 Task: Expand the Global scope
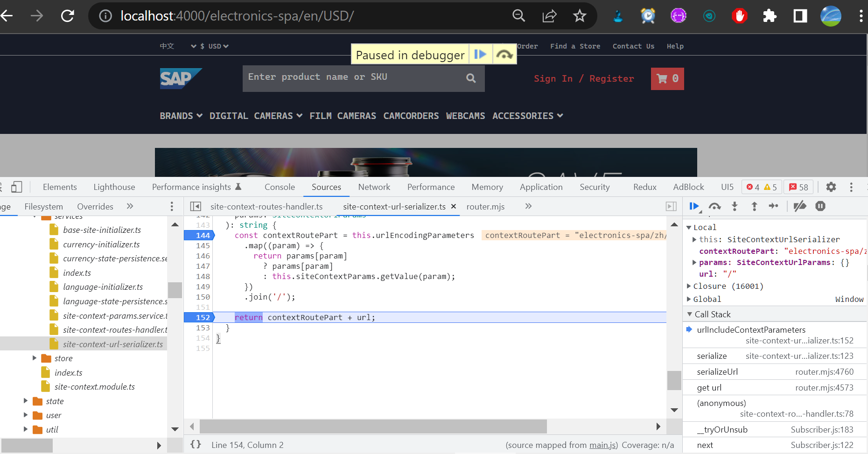689,299
